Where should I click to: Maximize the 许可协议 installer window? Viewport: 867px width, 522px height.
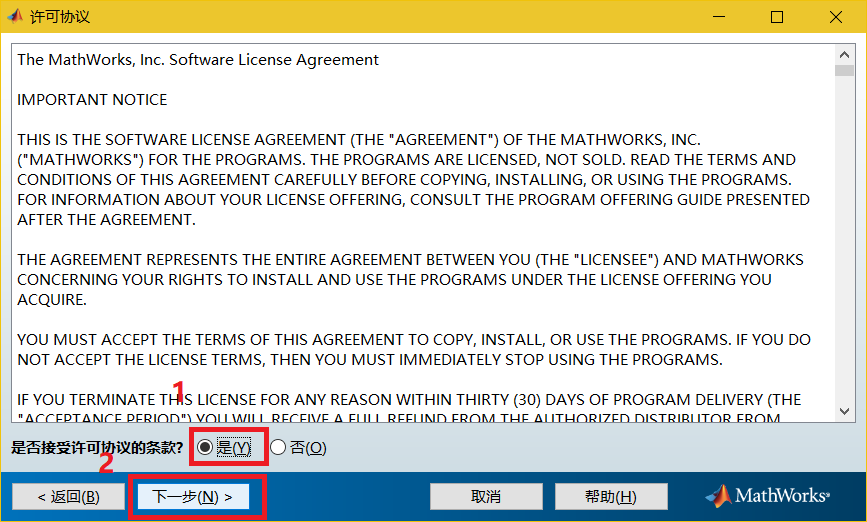click(777, 17)
